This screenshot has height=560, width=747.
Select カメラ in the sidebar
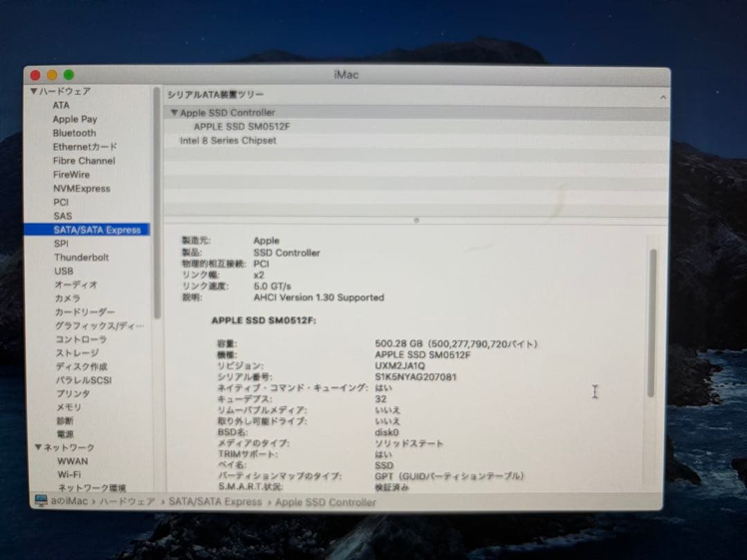67,298
